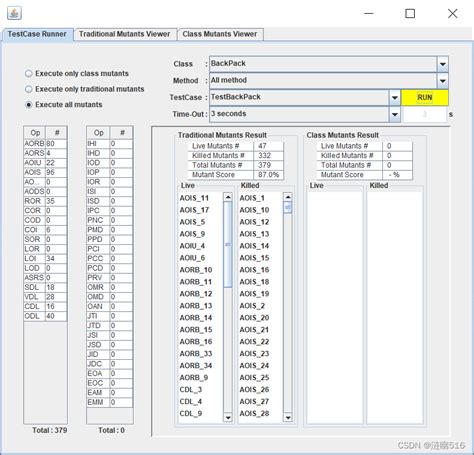The height and width of the screenshot is (455, 474).
Task: Click the custom time-out seconds input field
Action: click(424, 114)
